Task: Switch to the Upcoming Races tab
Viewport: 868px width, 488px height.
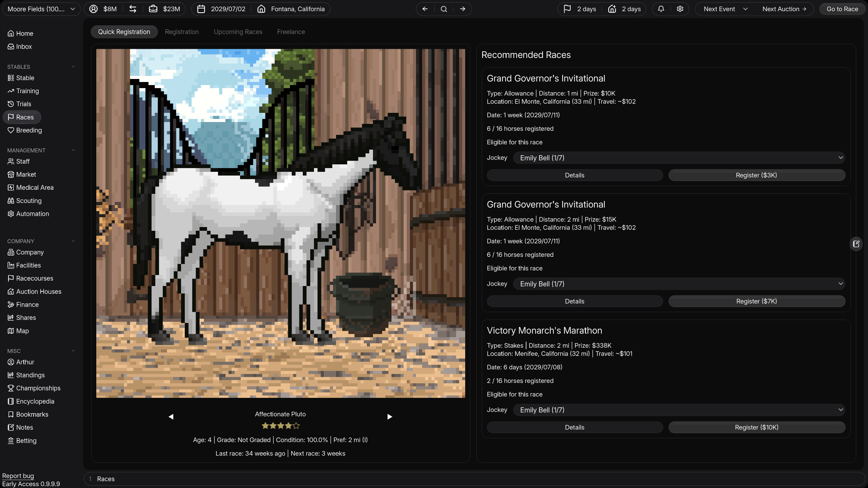Action: click(x=238, y=32)
